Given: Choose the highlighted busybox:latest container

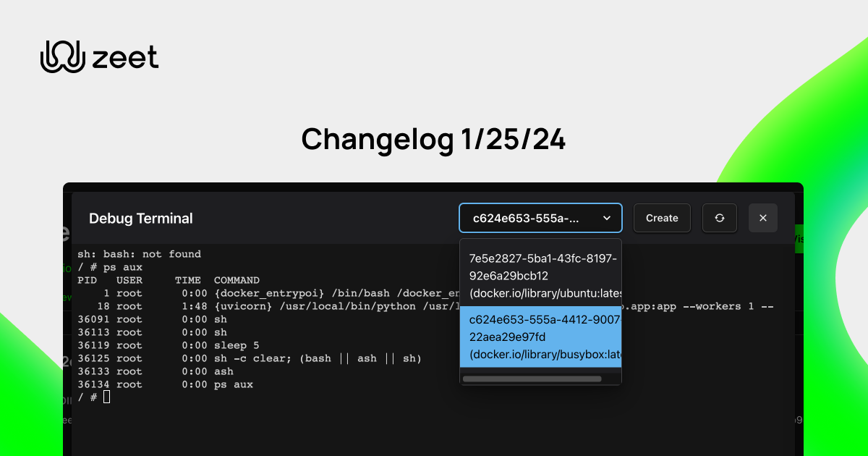Looking at the screenshot, I should 540,338.
